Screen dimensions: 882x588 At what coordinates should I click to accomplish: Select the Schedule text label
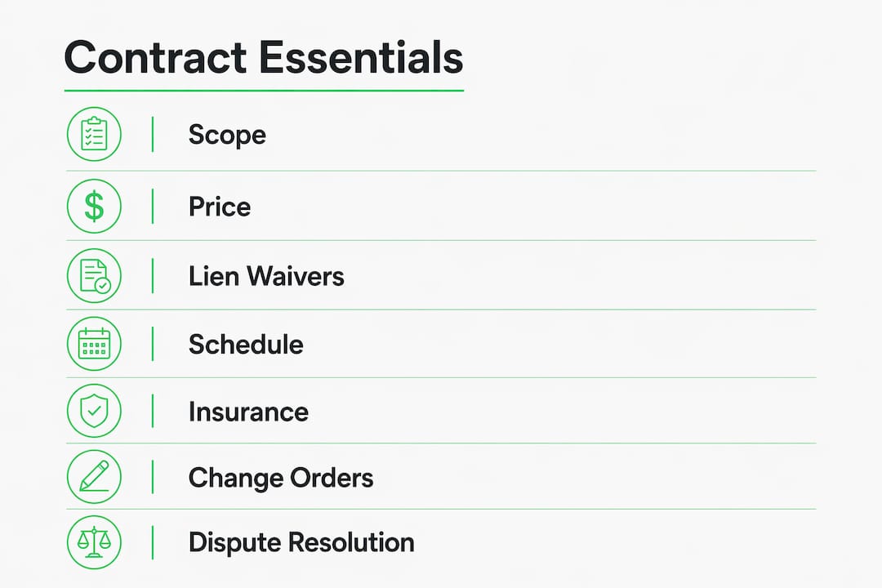point(246,344)
